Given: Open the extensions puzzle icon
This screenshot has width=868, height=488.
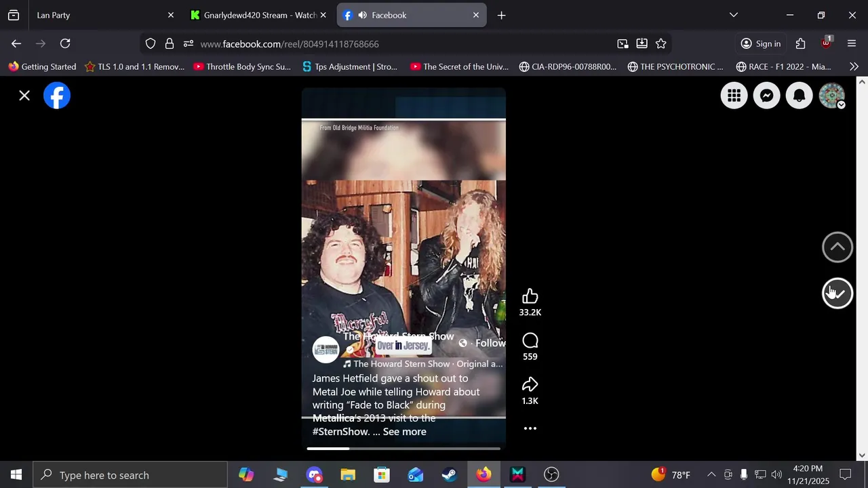Looking at the screenshot, I should (800, 43).
